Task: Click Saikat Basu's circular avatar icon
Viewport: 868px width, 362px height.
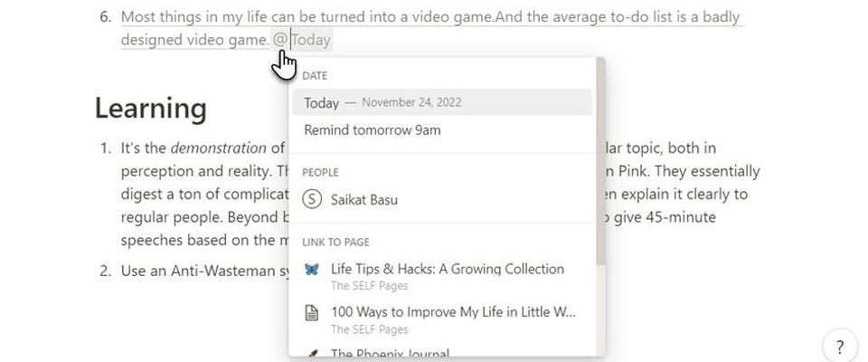Action: pyautogui.click(x=312, y=200)
